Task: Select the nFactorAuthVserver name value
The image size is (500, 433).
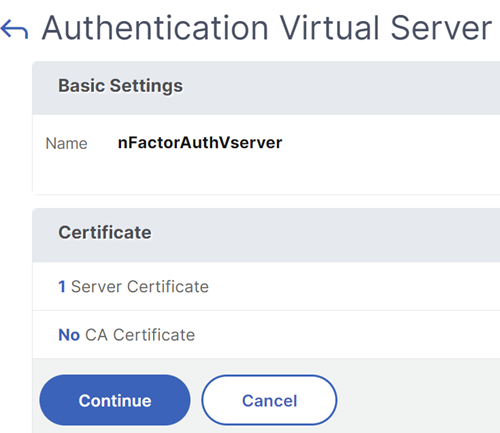Action: (x=200, y=143)
